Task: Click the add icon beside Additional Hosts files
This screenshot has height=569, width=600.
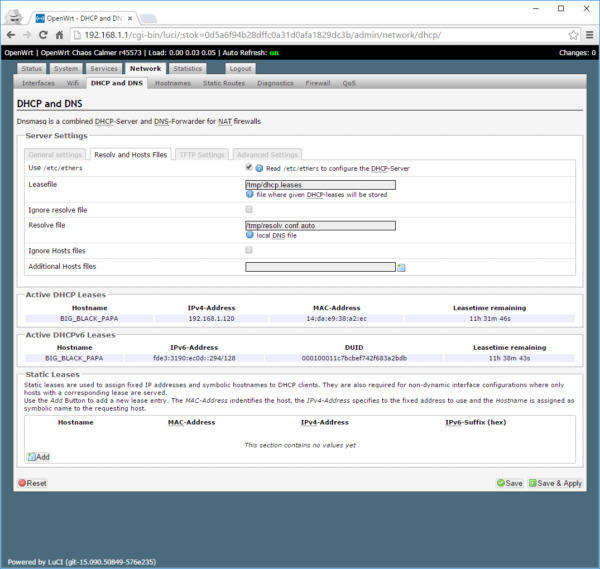Action: (x=401, y=267)
